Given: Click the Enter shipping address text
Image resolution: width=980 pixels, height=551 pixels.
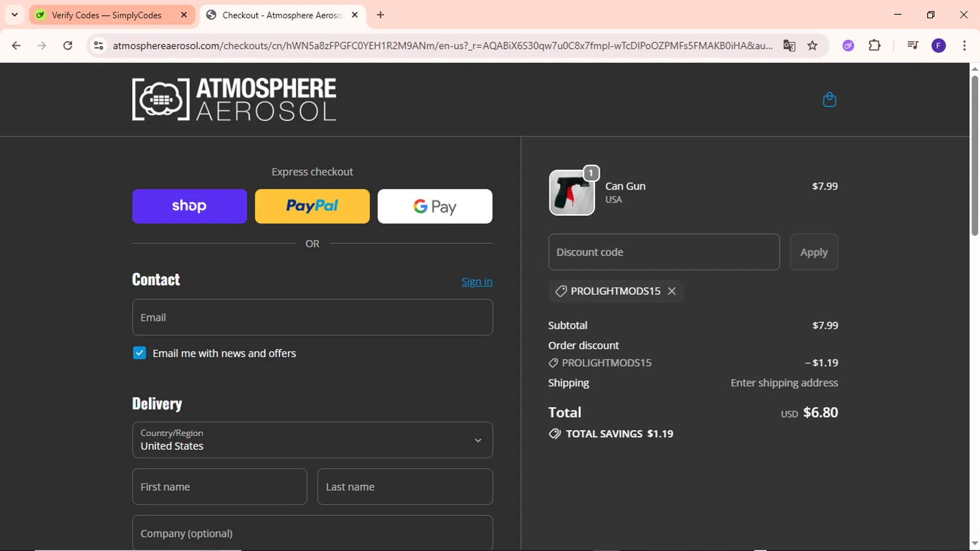Looking at the screenshot, I should 784,383.
